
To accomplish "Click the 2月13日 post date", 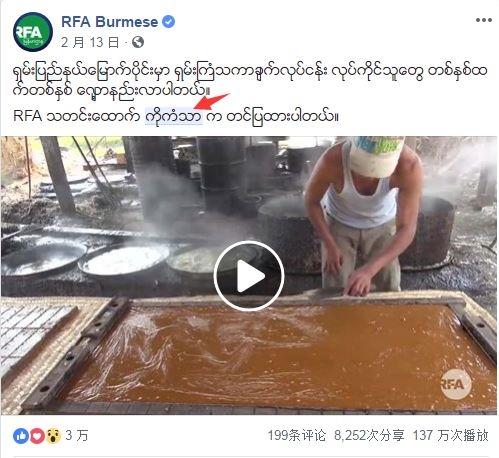I will [90, 42].
